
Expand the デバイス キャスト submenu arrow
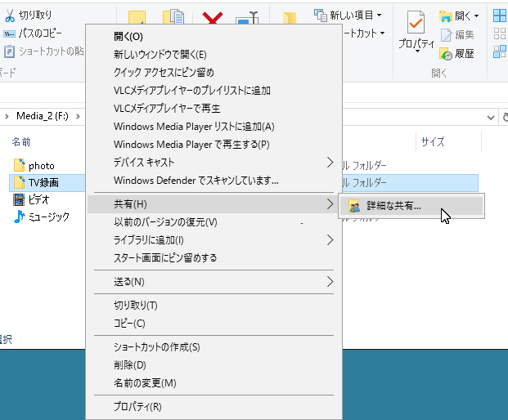330,163
